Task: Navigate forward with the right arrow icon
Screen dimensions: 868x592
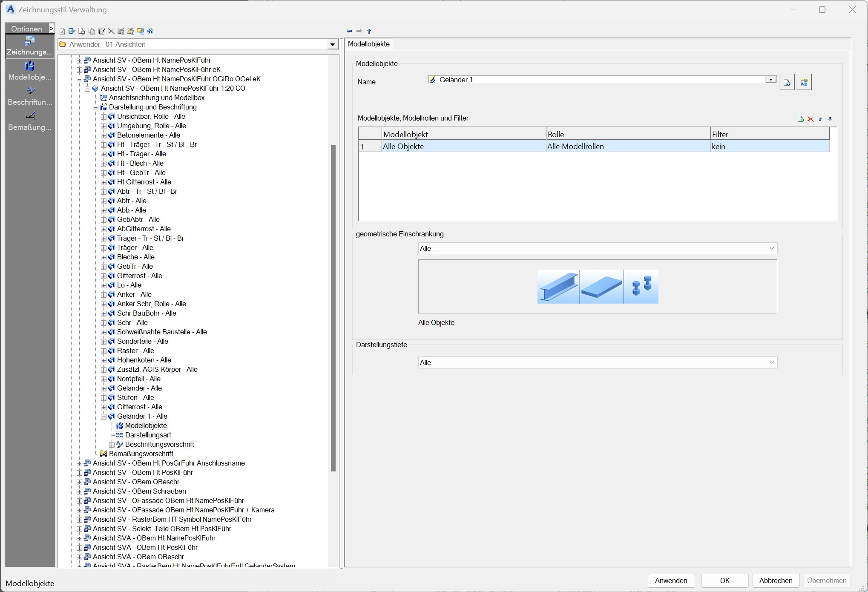Action: click(359, 31)
